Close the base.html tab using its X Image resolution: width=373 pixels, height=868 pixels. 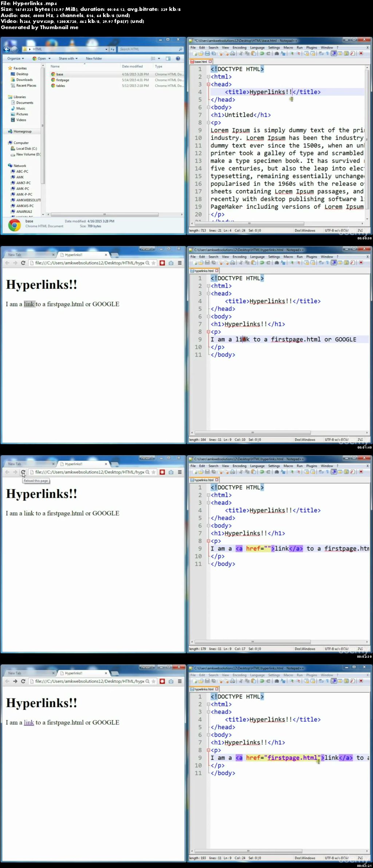[x=210, y=61]
